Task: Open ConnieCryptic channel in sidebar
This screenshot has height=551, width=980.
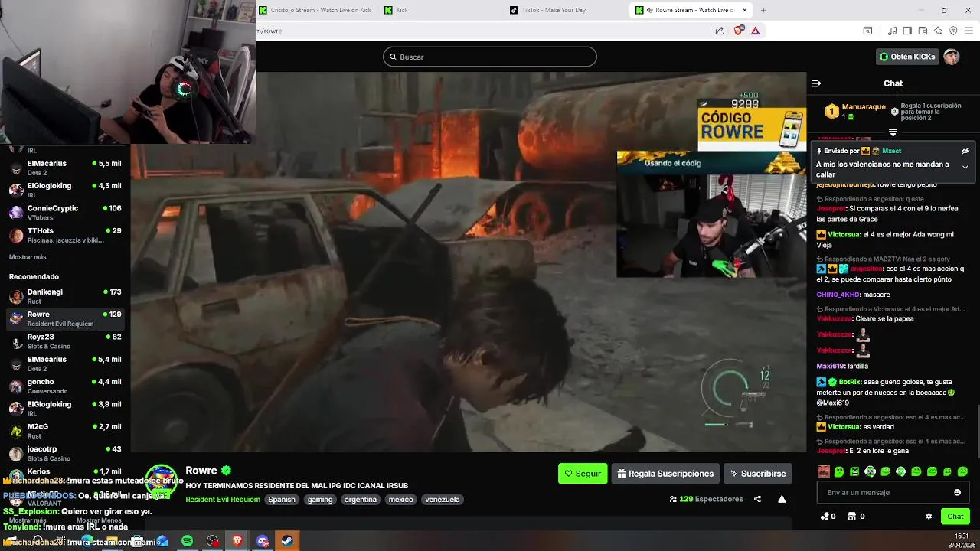Action: tap(65, 213)
